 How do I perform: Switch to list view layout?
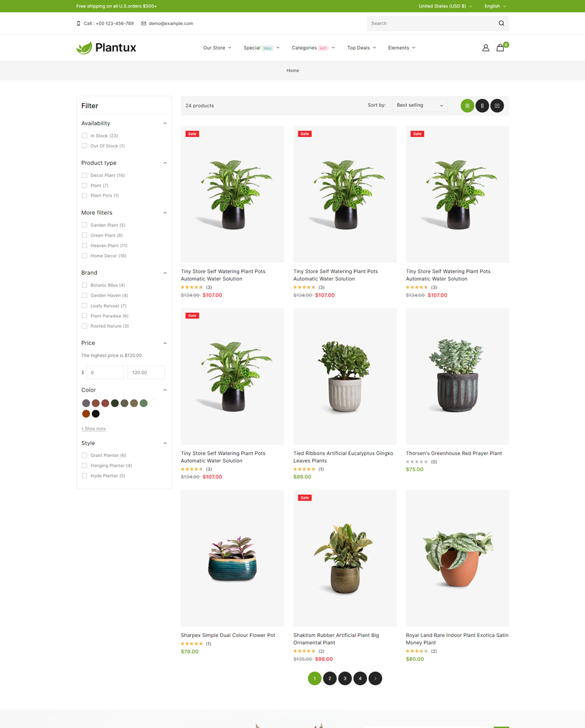(x=497, y=106)
